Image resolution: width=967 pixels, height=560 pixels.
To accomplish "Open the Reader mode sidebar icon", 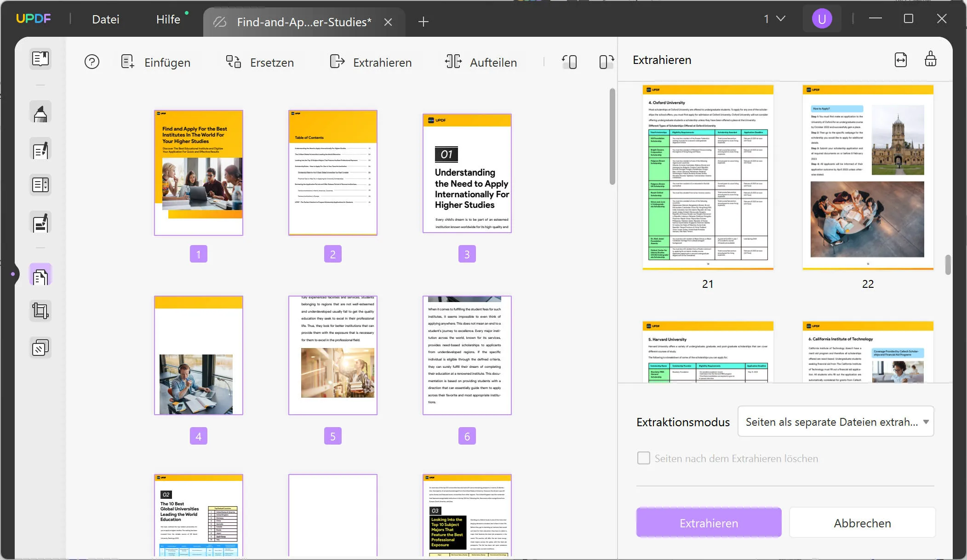I will point(40,59).
